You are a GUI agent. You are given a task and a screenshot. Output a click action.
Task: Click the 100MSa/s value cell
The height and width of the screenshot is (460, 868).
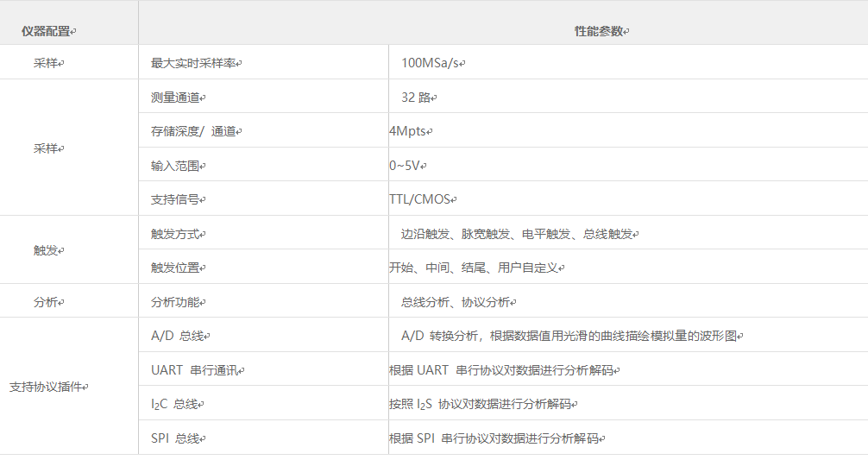pos(432,63)
